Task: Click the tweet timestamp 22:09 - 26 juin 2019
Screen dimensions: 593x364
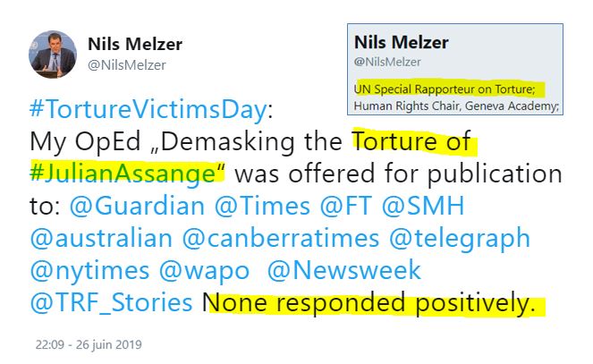Action: click(88, 344)
